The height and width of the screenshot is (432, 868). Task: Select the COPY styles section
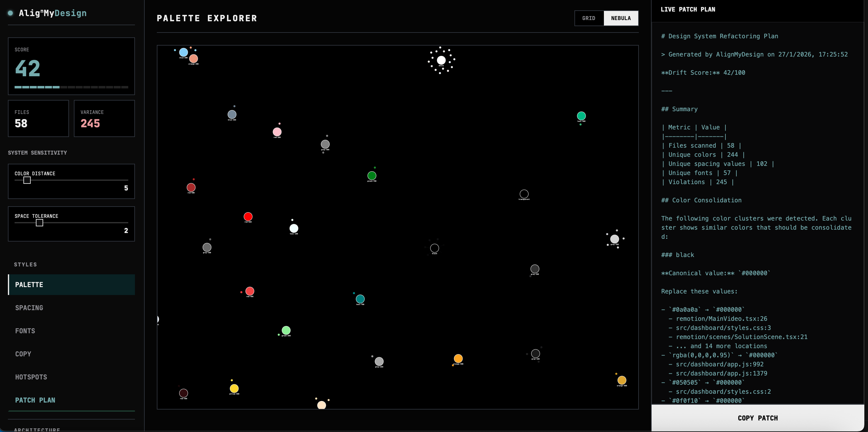(x=23, y=354)
